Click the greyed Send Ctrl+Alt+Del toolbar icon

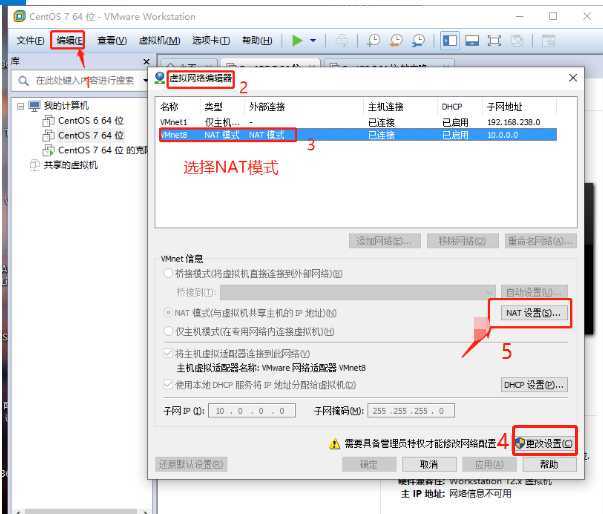coord(341,40)
